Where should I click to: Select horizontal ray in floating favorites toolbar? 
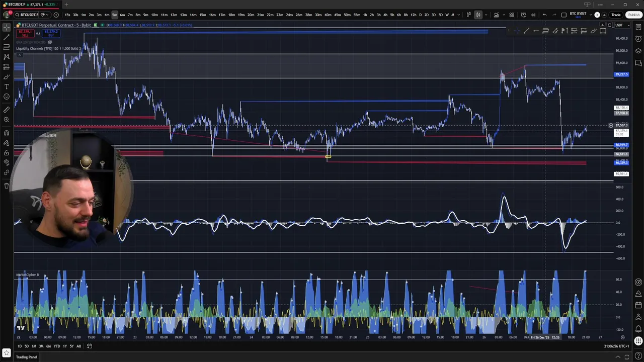[x=536, y=31]
